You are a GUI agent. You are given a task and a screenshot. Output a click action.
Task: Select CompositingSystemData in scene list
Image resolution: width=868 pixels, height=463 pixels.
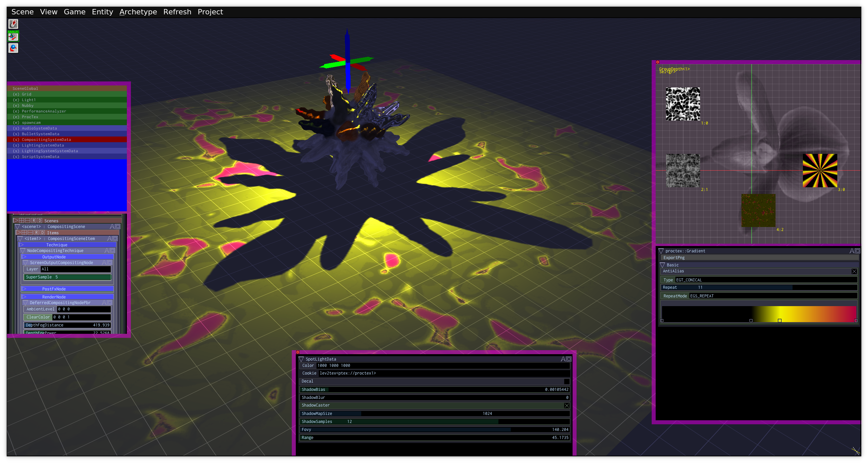46,140
